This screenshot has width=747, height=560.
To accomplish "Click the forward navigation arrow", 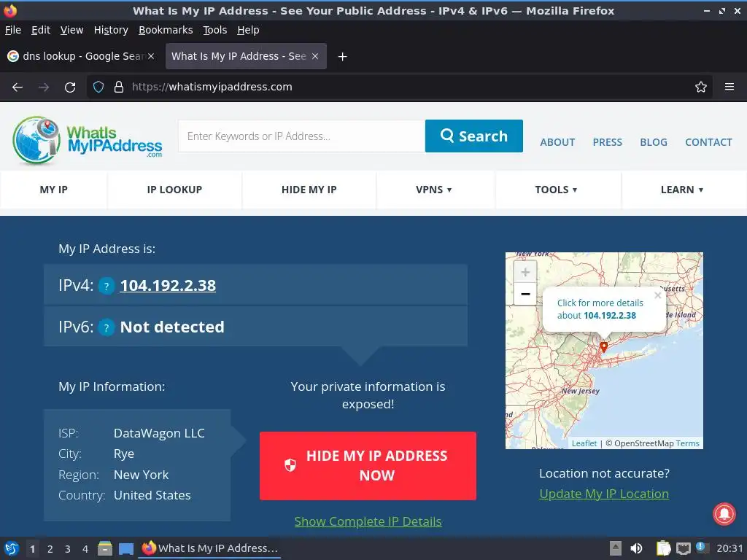I will pos(44,87).
